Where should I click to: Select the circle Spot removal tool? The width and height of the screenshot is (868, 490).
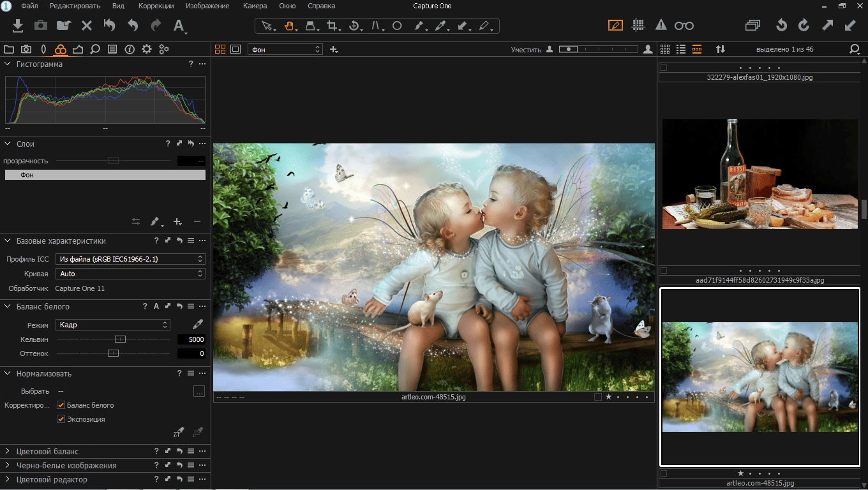(397, 26)
